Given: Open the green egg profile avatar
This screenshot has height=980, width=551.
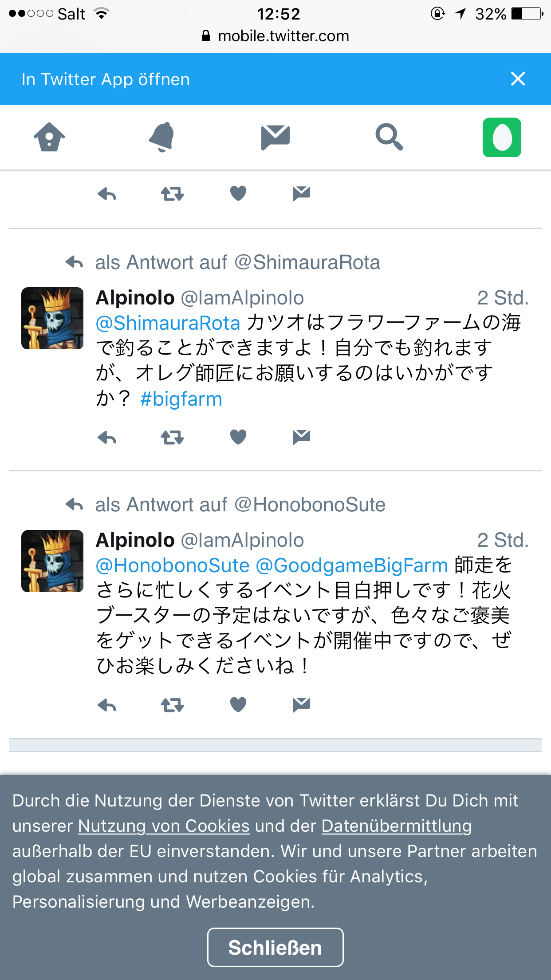Looking at the screenshot, I should click(x=502, y=137).
